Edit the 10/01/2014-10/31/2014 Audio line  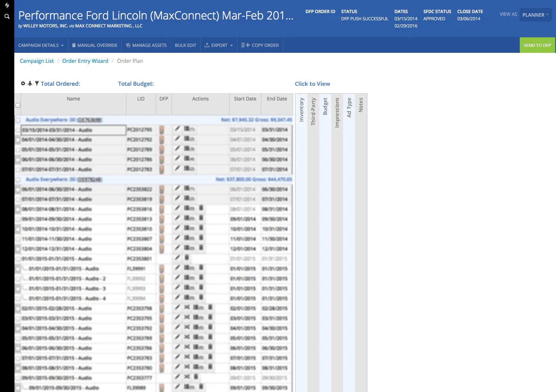pyautogui.click(x=177, y=228)
